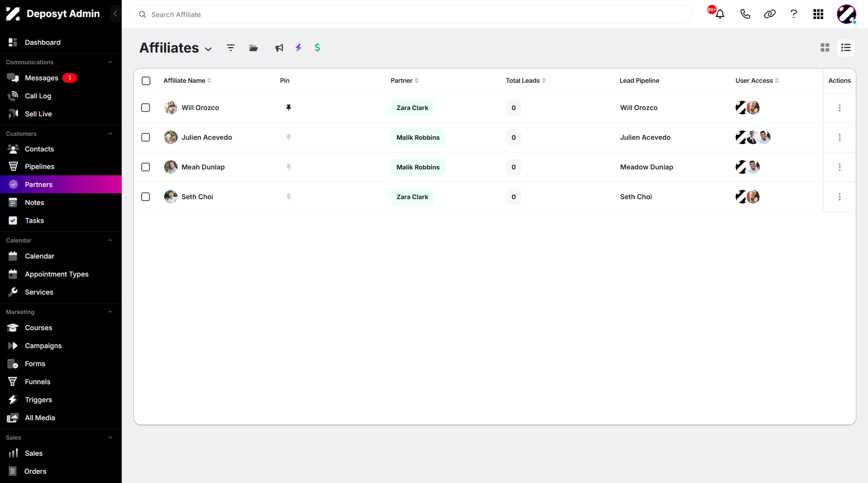Image resolution: width=868 pixels, height=483 pixels.
Task: Click the purple lightning bolt icon
Action: pos(298,48)
